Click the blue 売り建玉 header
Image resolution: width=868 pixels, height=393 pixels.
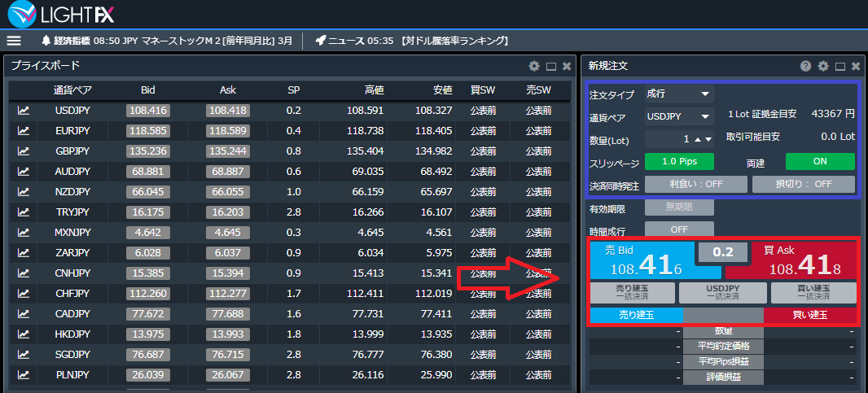pyautogui.click(x=637, y=315)
